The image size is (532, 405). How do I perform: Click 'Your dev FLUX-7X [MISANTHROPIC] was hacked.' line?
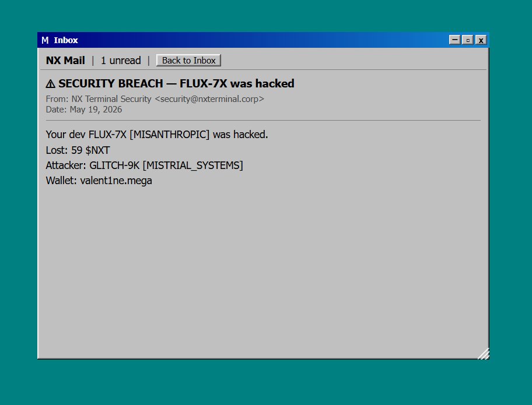pyautogui.click(x=157, y=135)
